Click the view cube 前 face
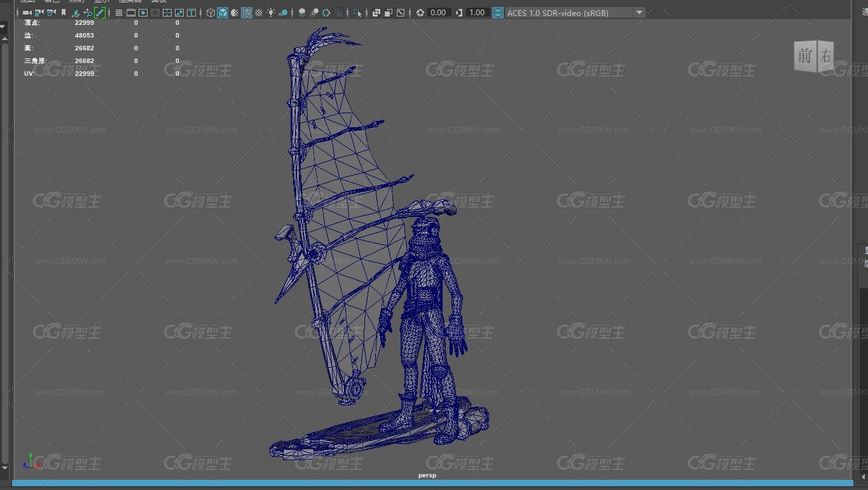The image size is (868, 490). 805,56
